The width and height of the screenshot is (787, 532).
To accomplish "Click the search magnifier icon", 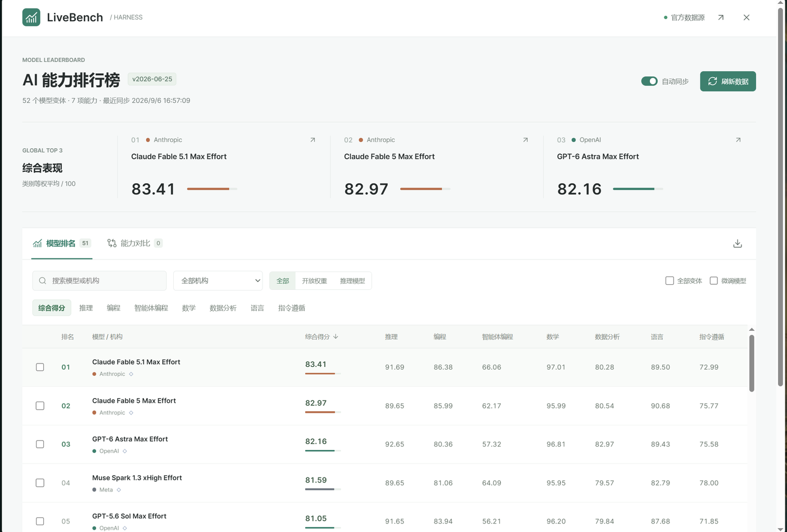I will tap(43, 281).
